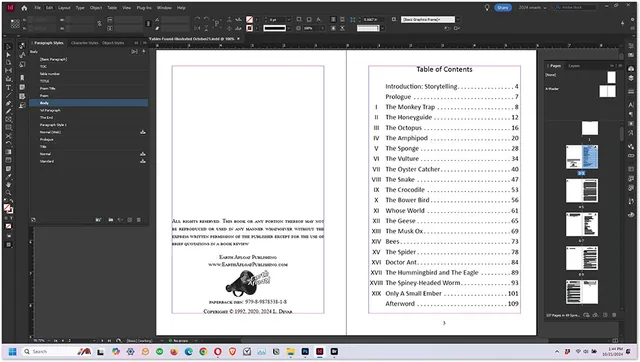Switch to Layers tab in Pages panel
This screenshot has height=362, width=640.
[x=574, y=66]
